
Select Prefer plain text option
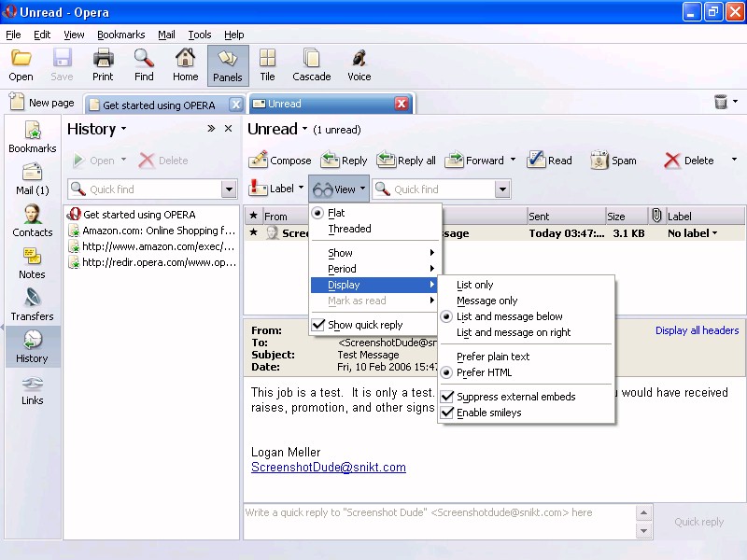493,357
